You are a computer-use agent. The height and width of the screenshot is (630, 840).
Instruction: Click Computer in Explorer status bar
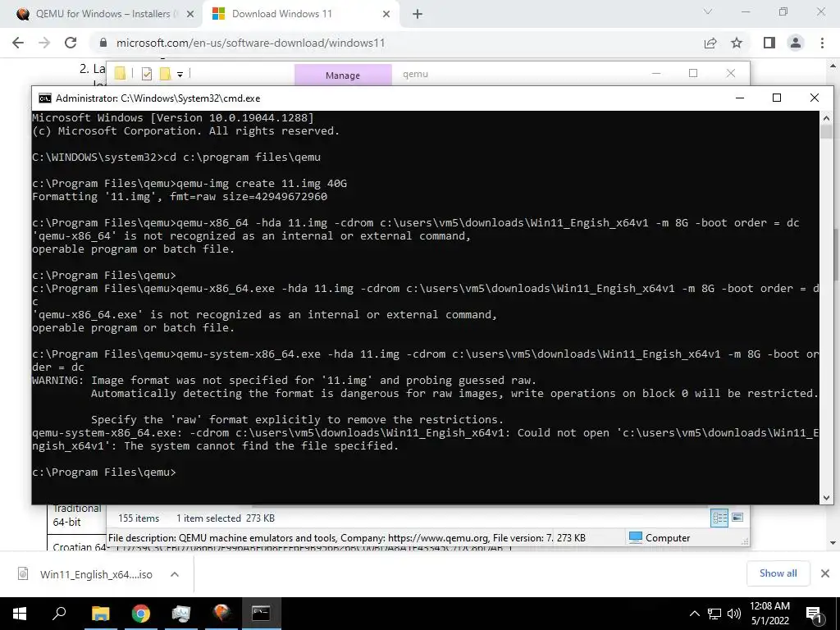[660, 538]
